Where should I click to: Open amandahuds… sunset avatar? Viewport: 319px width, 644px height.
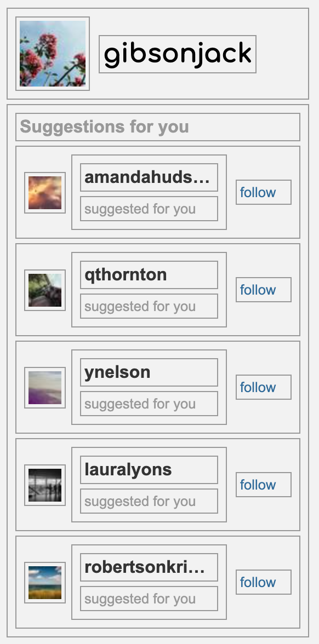tap(45, 193)
